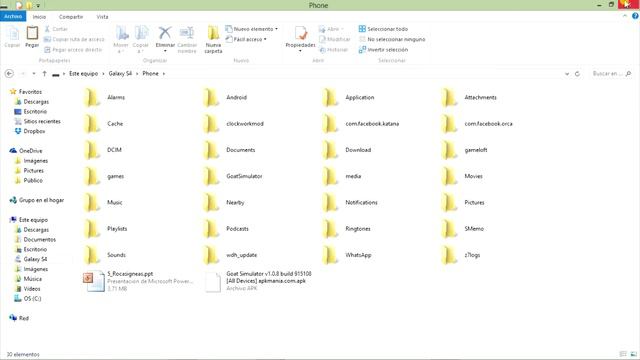Click Galaxy S4 in the address bar
Image resolution: width=640 pixels, height=360 pixels.
point(120,73)
